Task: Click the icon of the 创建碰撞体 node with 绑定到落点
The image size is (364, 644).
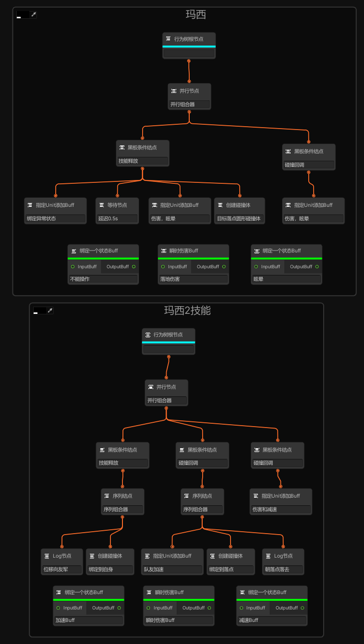Action: 212,556
